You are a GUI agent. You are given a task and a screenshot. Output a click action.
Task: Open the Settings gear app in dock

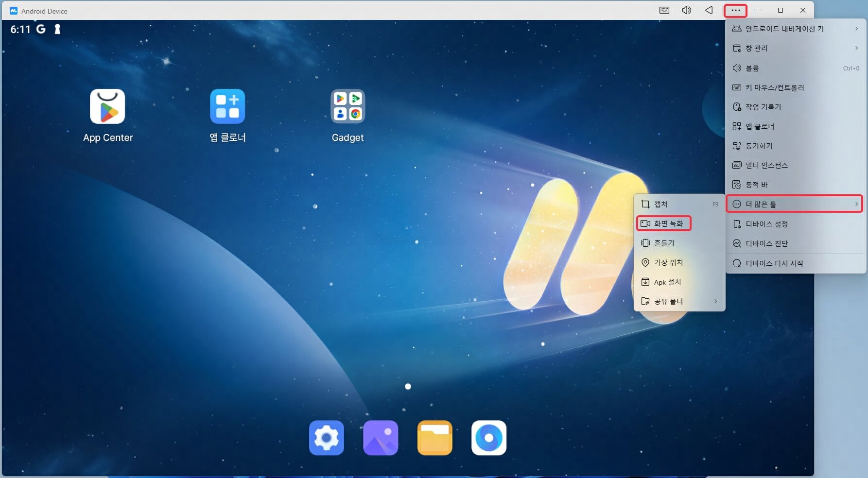(x=327, y=438)
